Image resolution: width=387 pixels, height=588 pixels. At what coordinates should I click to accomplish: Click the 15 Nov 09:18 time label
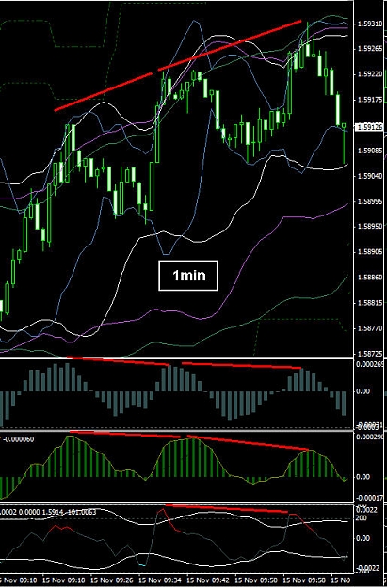63,580
